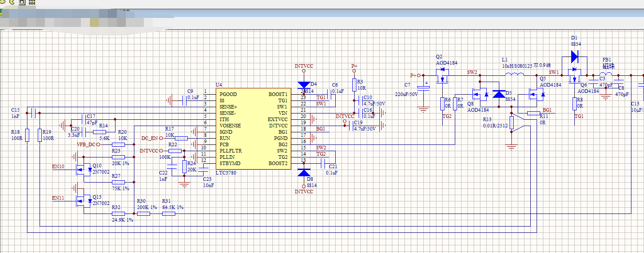Select the C3 designator label

pos(603,79)
